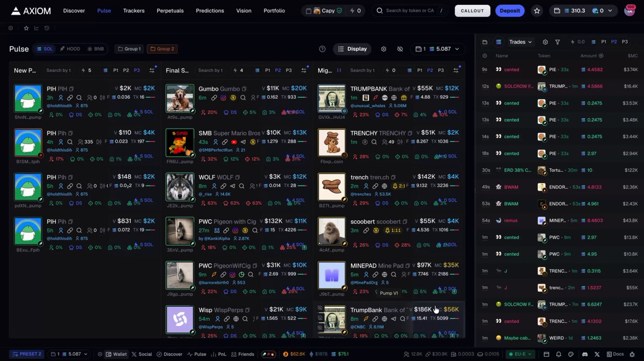Pause the Migrated column feed
The image size is (644, 361).
coord(338,70)
